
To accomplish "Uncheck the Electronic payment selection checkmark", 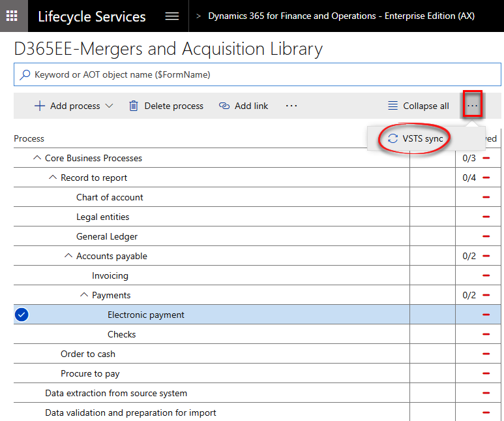I will point(22,315).
